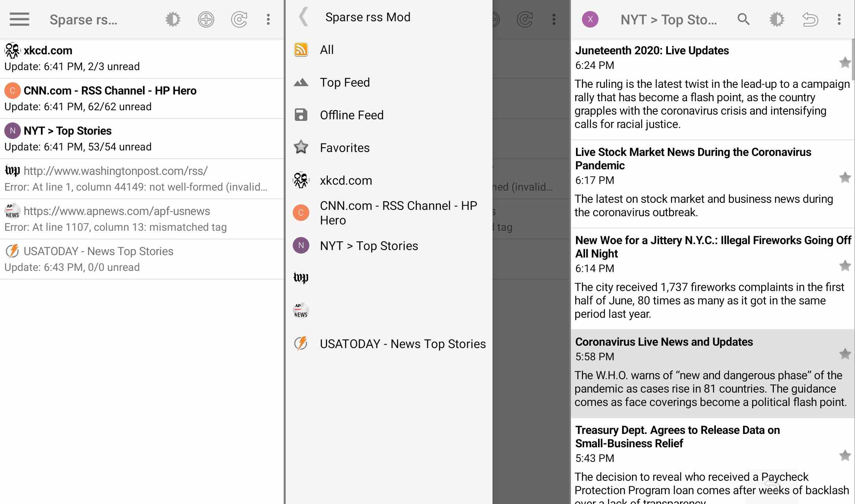Open CNN.com - RSS Channel - HP Hero feed row
Viewport: 855px width, 504px height.
pos(142,99)
